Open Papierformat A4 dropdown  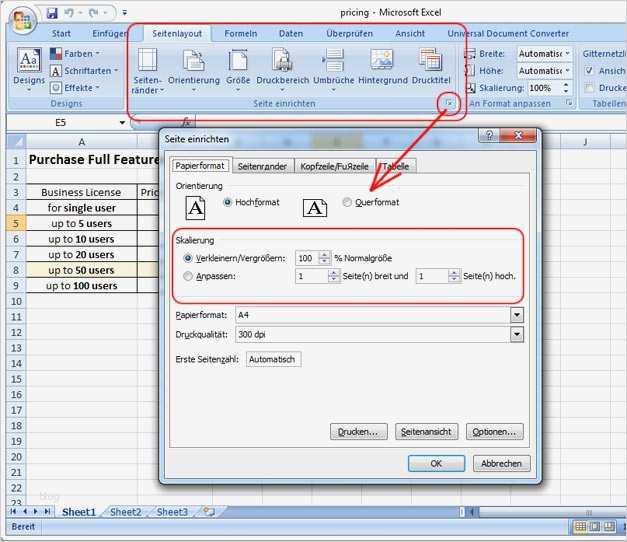tap(517, 315)
